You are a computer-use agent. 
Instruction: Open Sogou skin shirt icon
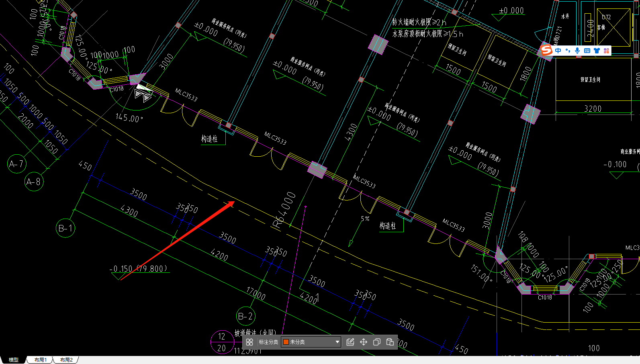(x=597, y=50)
